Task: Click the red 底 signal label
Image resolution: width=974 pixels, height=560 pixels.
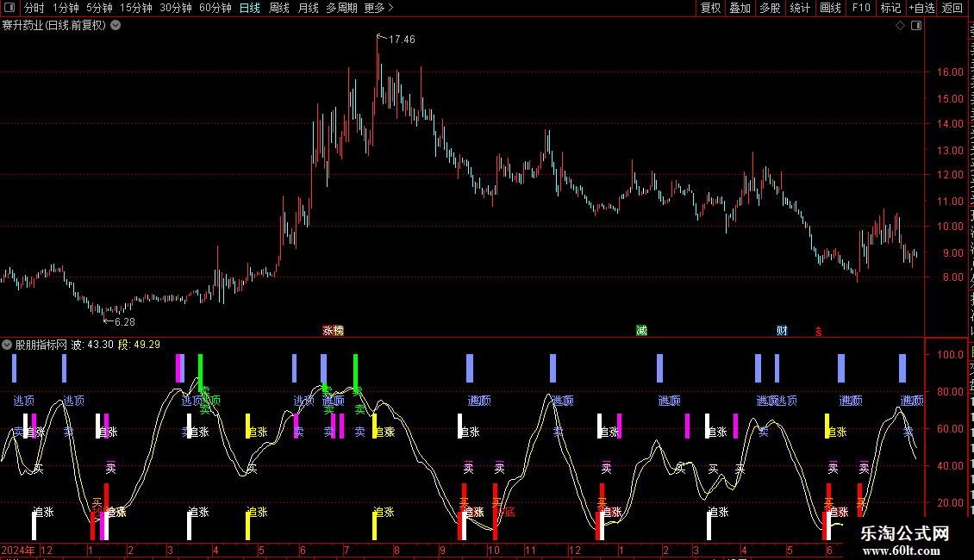Action: pos(509,513)
